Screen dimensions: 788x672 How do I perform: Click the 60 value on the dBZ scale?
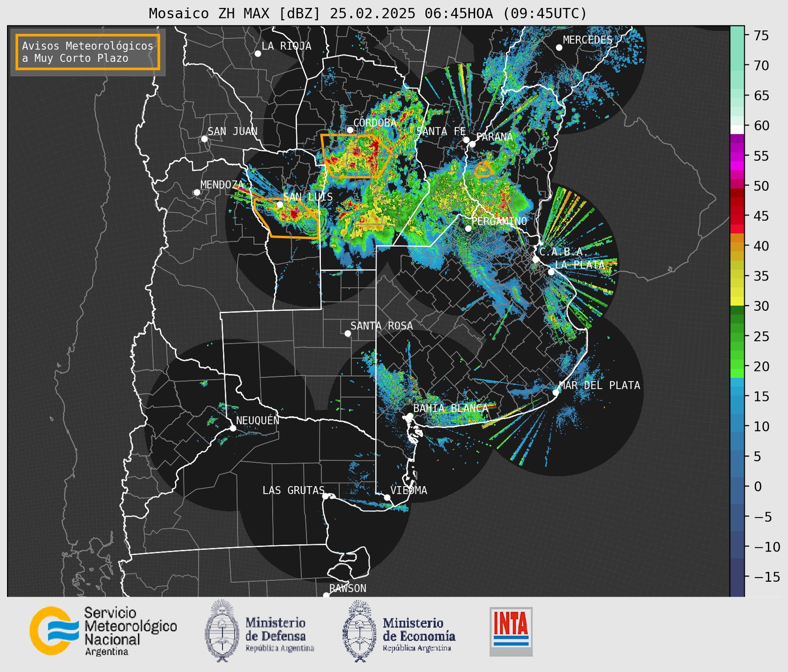[x=761, y=126]
